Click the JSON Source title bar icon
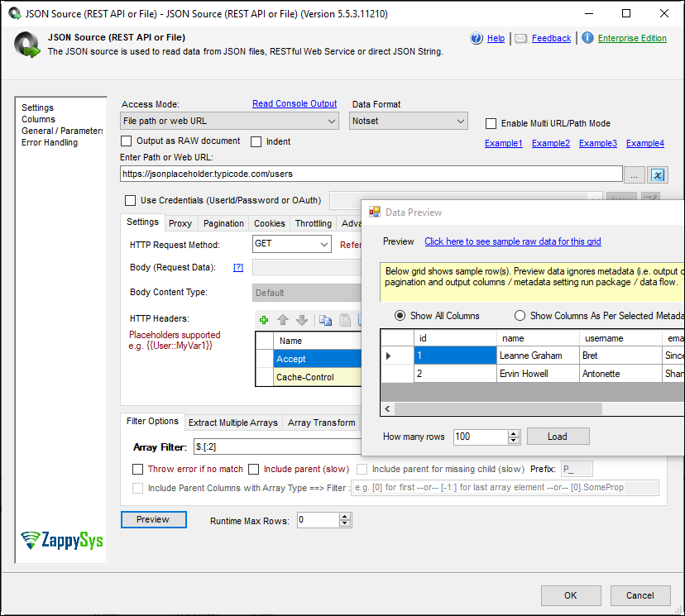The image size is (685, 616). coord(14,13)
